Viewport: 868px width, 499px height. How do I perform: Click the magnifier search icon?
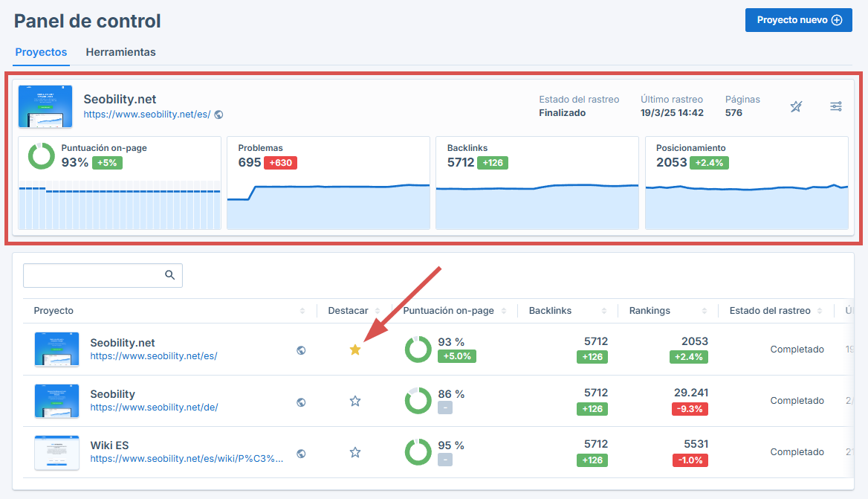[170, 275]
